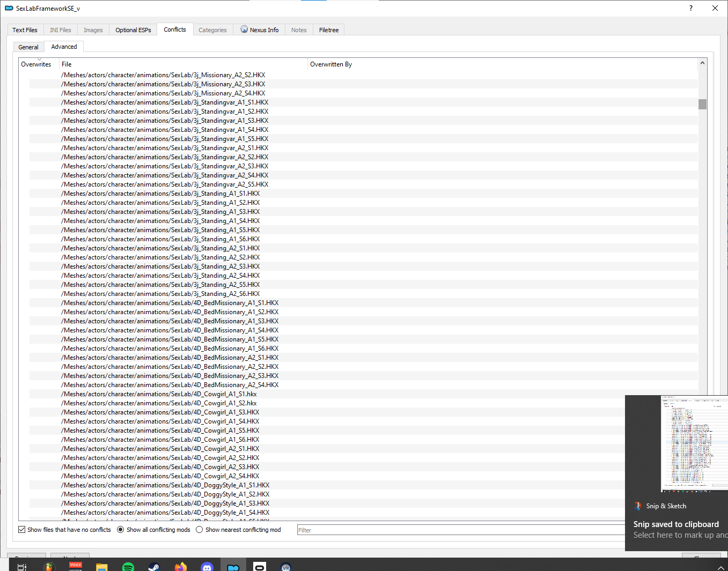Image resolution: width=728 pixels, height=571 pixels.
Task: Open FL Studio from the taskbar
Action: coord(49,567)
